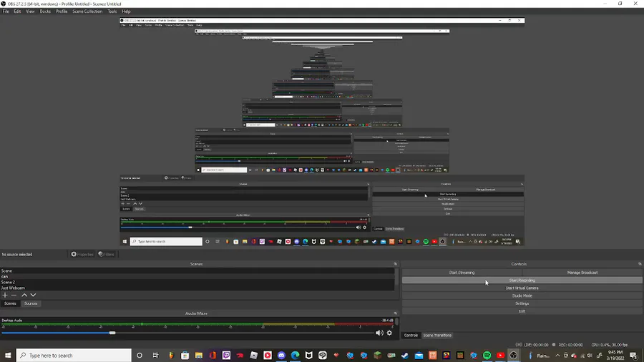Open the Profile menu
Screen dimensions: 644x362
tap(62, 11)
